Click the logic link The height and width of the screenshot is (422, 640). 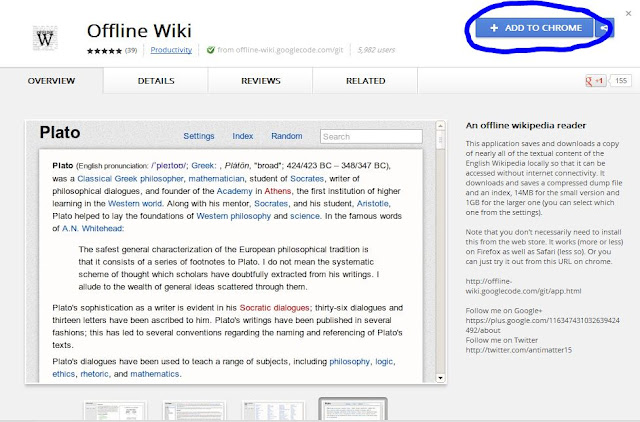tap(384, 362)
